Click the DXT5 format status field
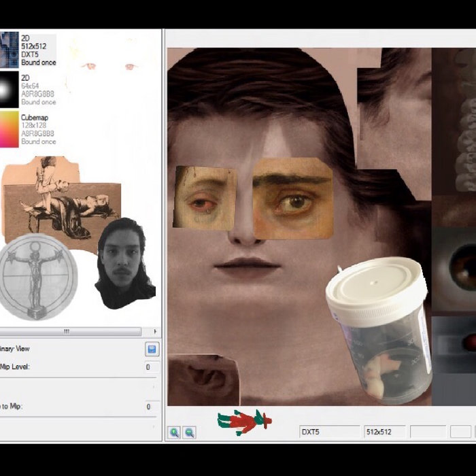The image size is (476, 476). click(x=329, y=432)
